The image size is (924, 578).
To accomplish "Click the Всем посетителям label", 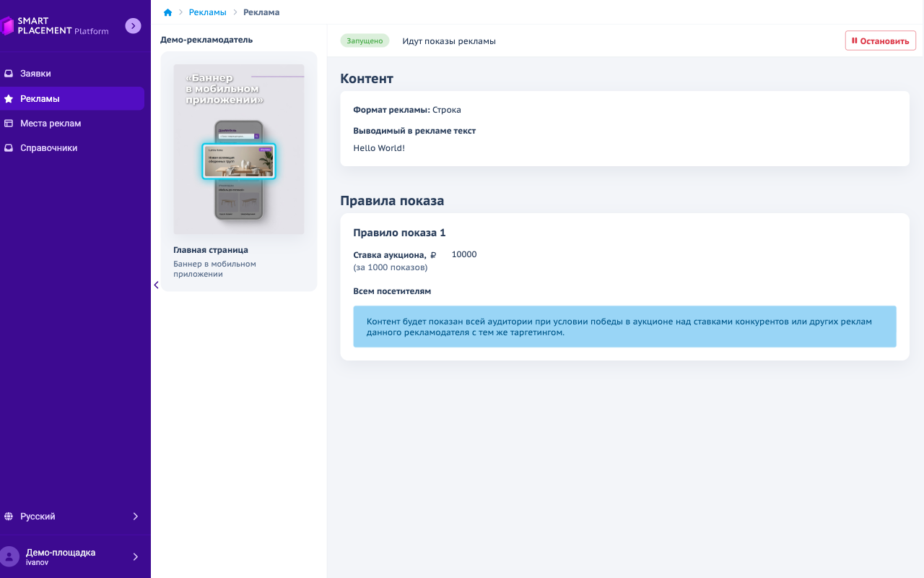I will pyautogui.click(x=392, y=291).
